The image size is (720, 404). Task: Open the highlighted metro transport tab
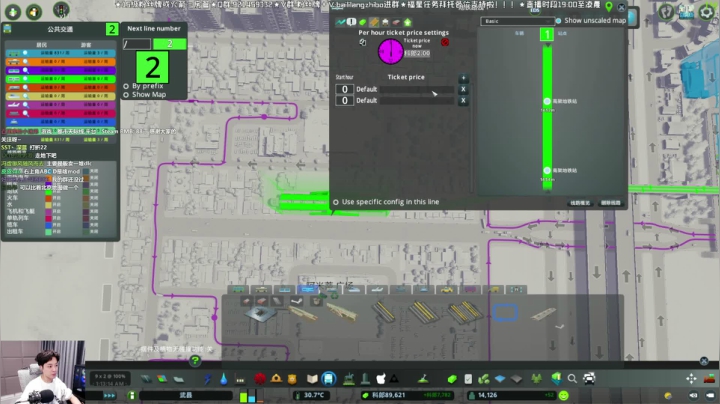(307, 289)
